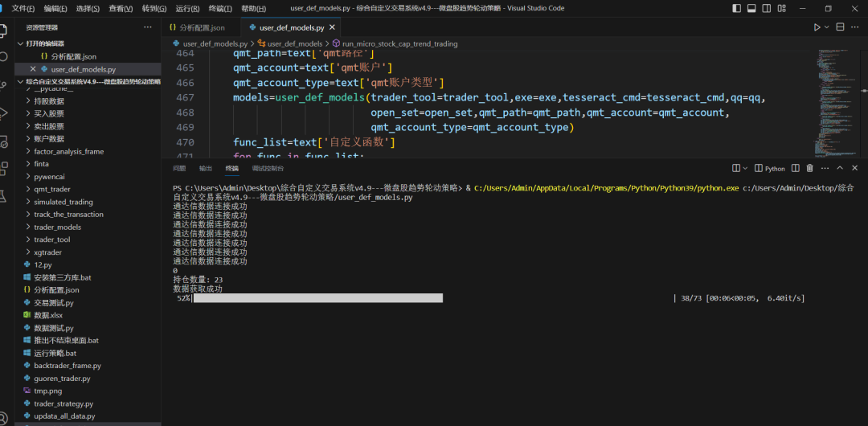Open the Extensions view in activity bar
Viewport: 868px width, 426px height.
(x=2, y=169)
